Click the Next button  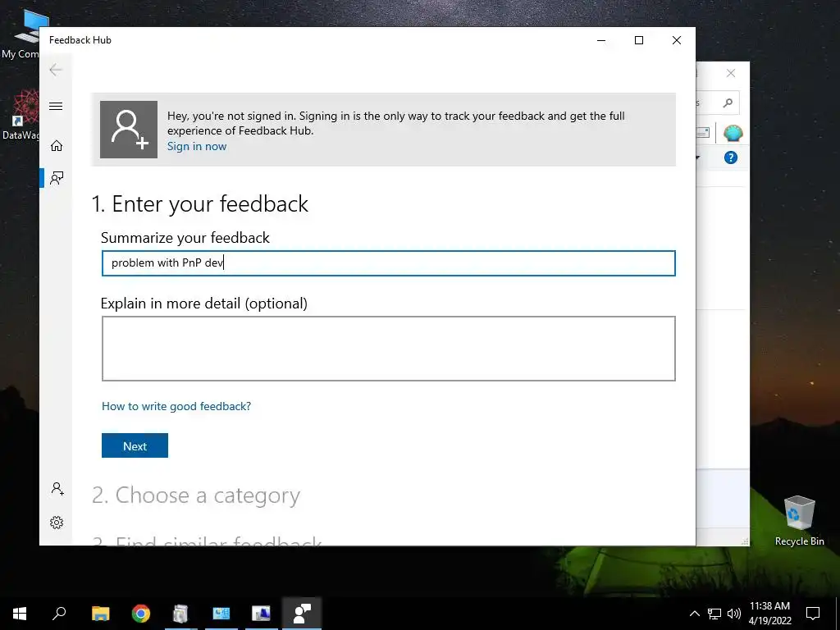click(x=135, y=445)
